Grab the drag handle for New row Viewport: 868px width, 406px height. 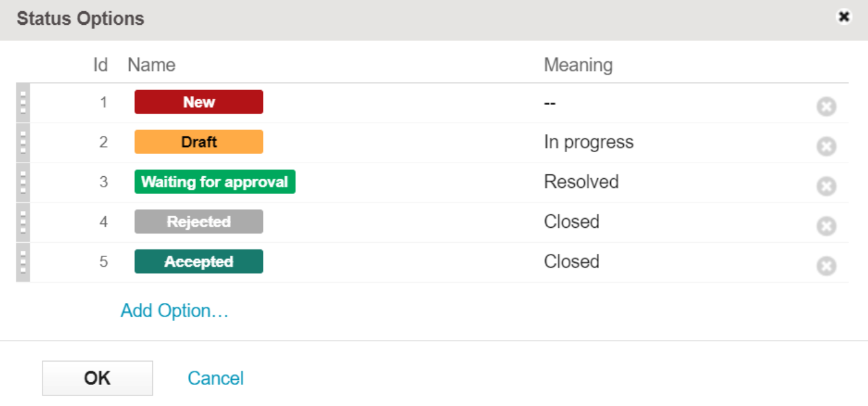tap(23, 102)
